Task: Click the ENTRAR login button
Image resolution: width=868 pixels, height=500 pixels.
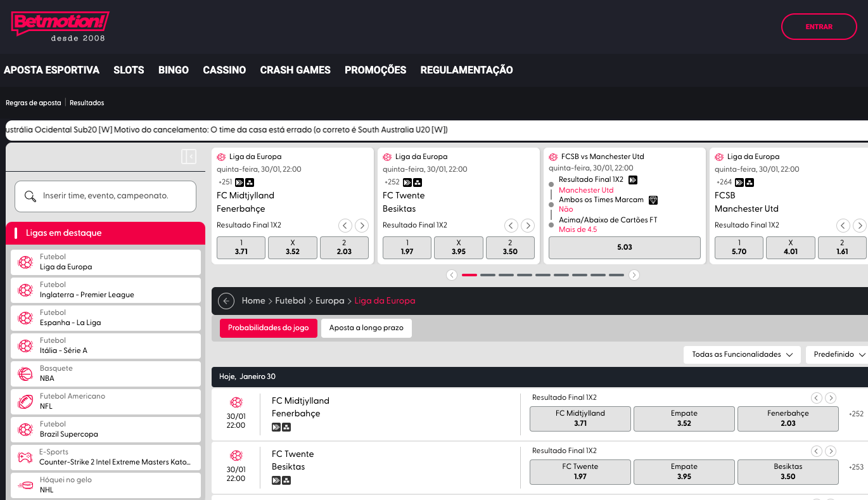Action: [x=819, y=27]
